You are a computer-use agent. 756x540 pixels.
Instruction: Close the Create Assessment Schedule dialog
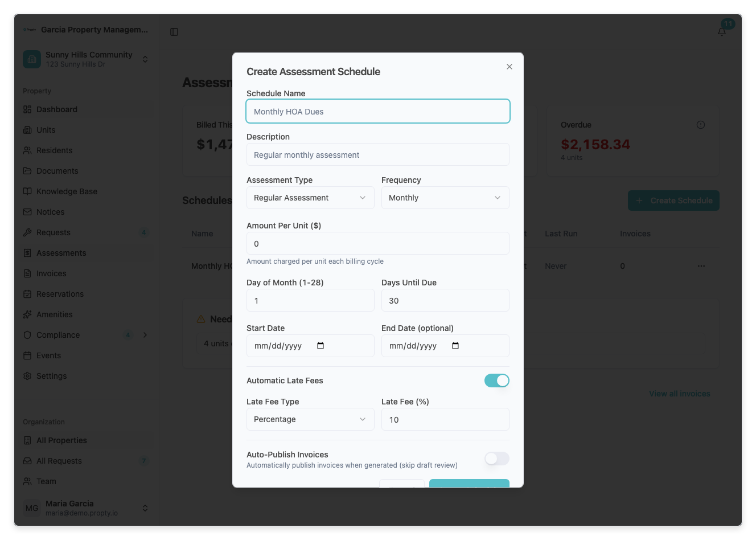pyautogui.click(x=510, y=67)
